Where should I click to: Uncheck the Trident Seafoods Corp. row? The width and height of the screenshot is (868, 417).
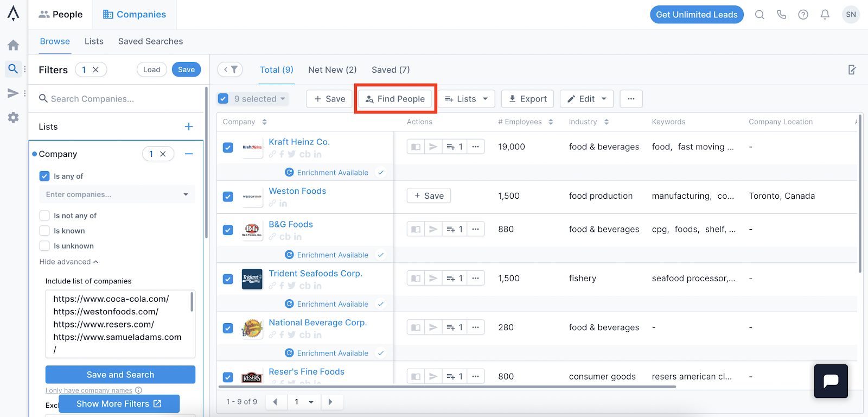click(x=228, y=279)
